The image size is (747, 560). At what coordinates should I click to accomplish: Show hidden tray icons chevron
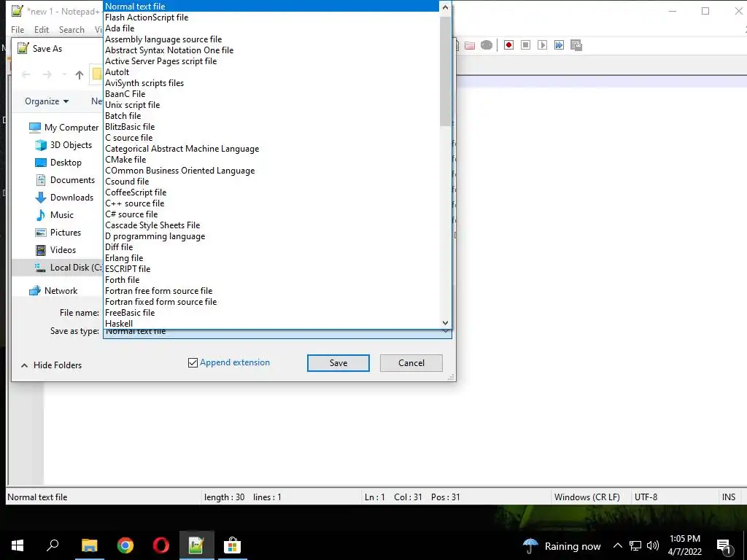point(617,545)
